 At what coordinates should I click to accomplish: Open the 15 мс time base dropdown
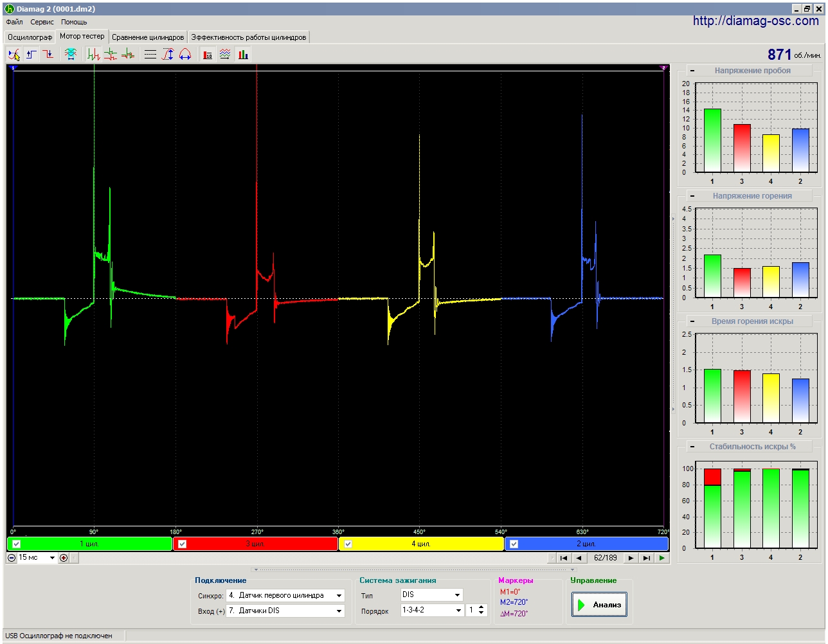click(x=53, y=558)
